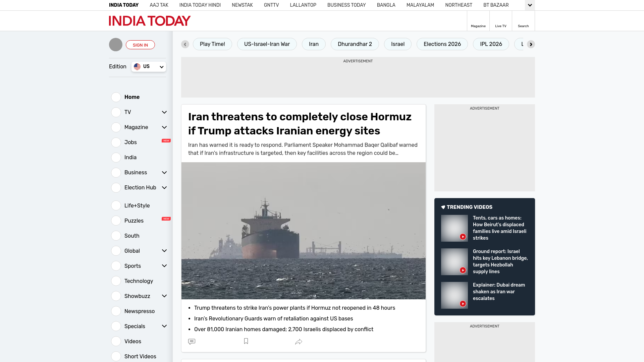Click the India Today logo

[150, 21]
